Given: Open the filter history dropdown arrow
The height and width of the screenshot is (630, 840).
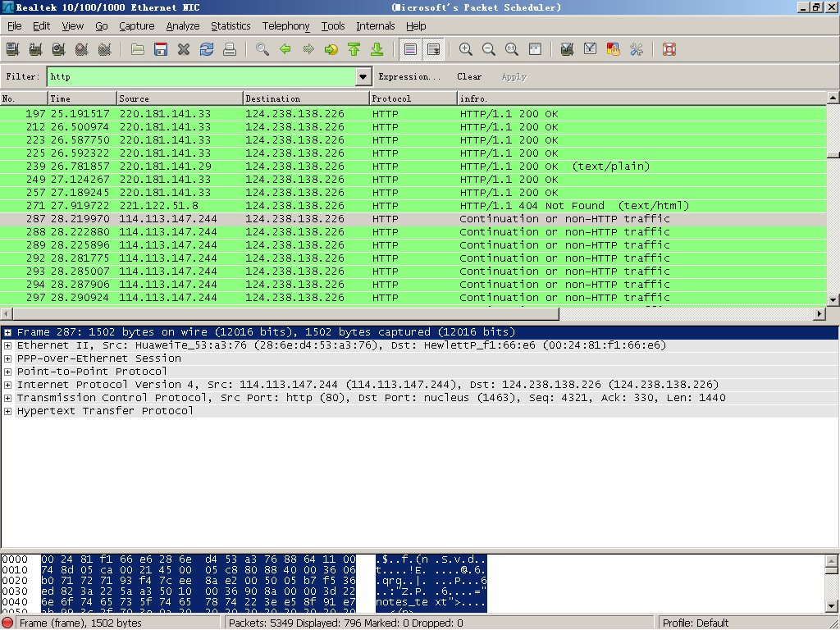Looking at the screenshot, I should click(x=363, y=76).
